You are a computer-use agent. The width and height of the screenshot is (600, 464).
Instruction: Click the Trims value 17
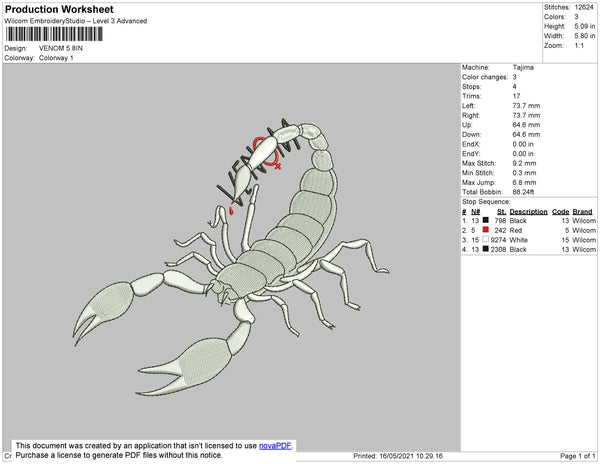click(x=517, y=96)
